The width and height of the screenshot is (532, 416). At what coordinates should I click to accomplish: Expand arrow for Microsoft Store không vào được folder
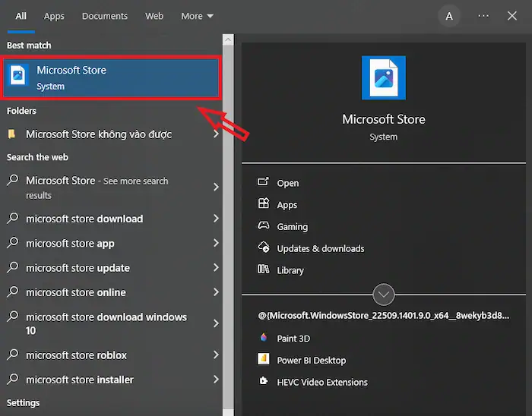click(216, 134)
